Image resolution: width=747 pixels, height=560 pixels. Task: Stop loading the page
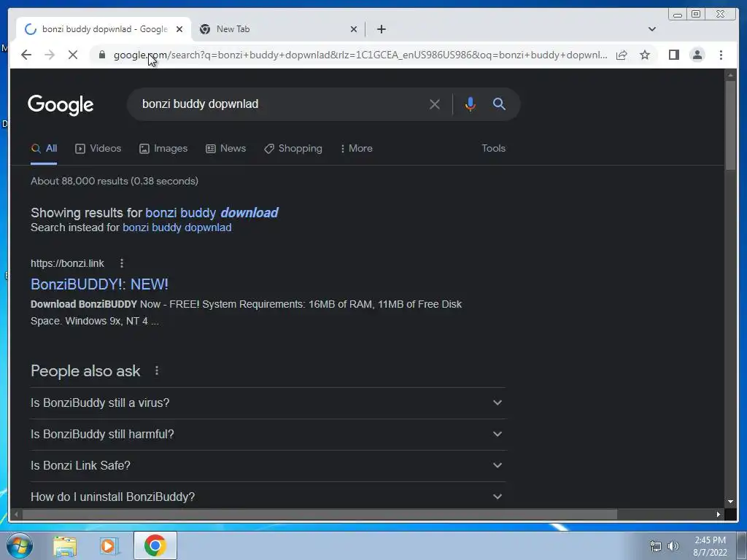tap(72, 55)
